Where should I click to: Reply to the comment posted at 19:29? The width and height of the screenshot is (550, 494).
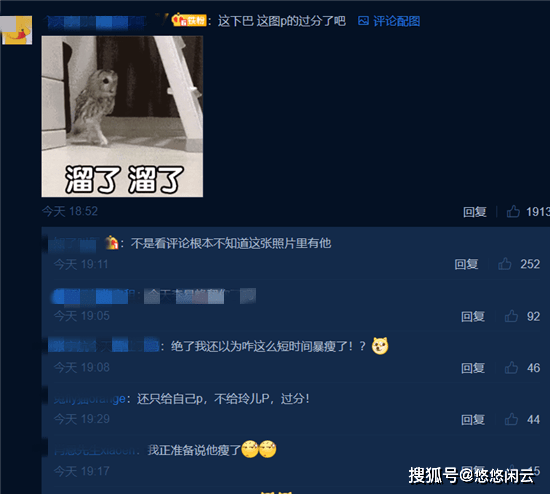click(x=473, y=419)
